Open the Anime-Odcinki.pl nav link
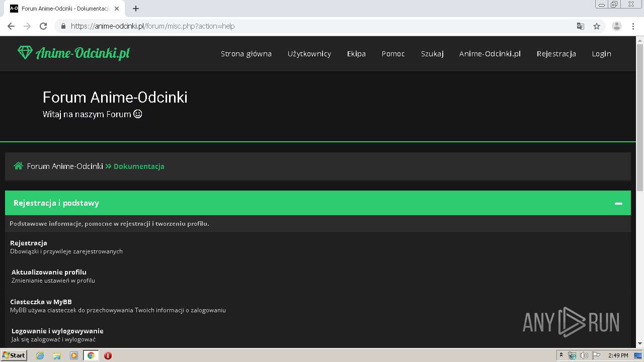Image resolution: width=644 pixels, height=362 pixels. click(490, 54)
